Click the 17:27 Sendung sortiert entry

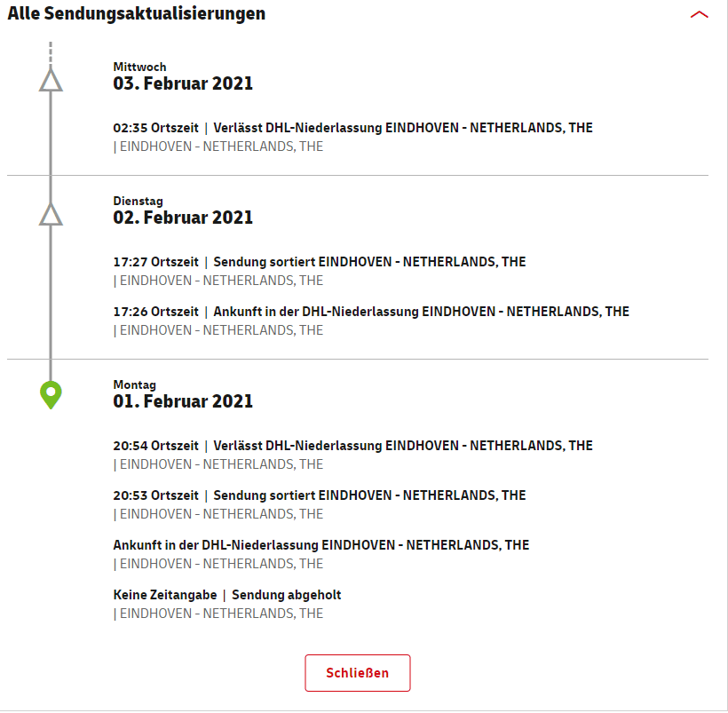coord(320,272)
